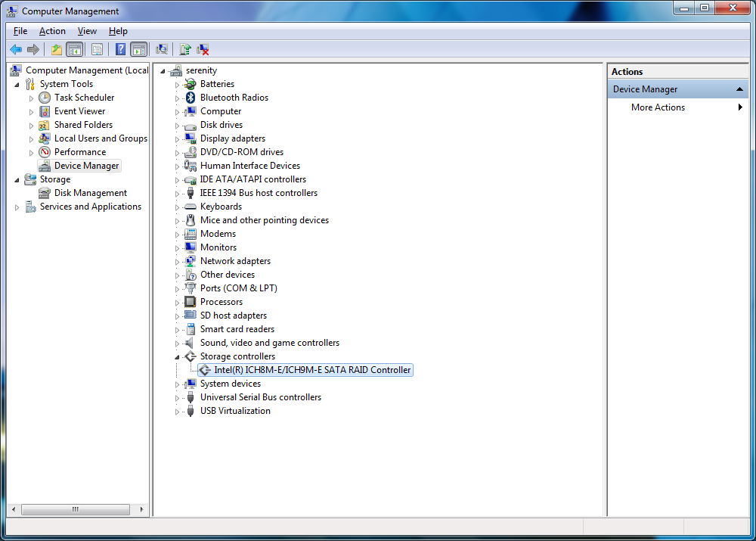Select the Sound, video and game controllers icon
The image size is (756, 541).
[191, 343]
